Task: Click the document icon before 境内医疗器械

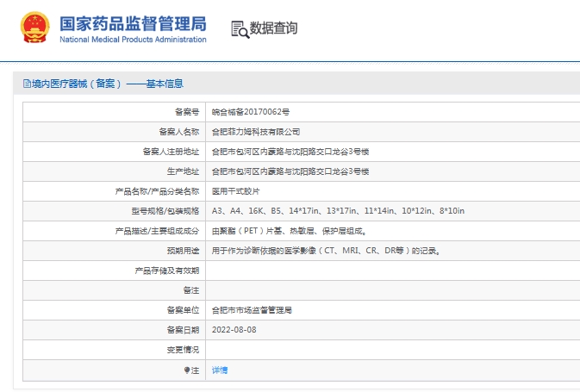Action: tap(27, 84)
